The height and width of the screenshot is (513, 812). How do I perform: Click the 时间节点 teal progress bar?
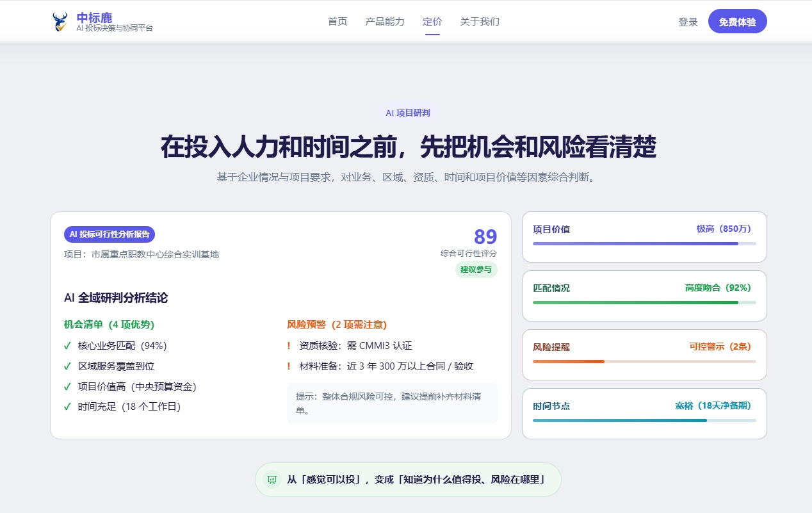644,421
